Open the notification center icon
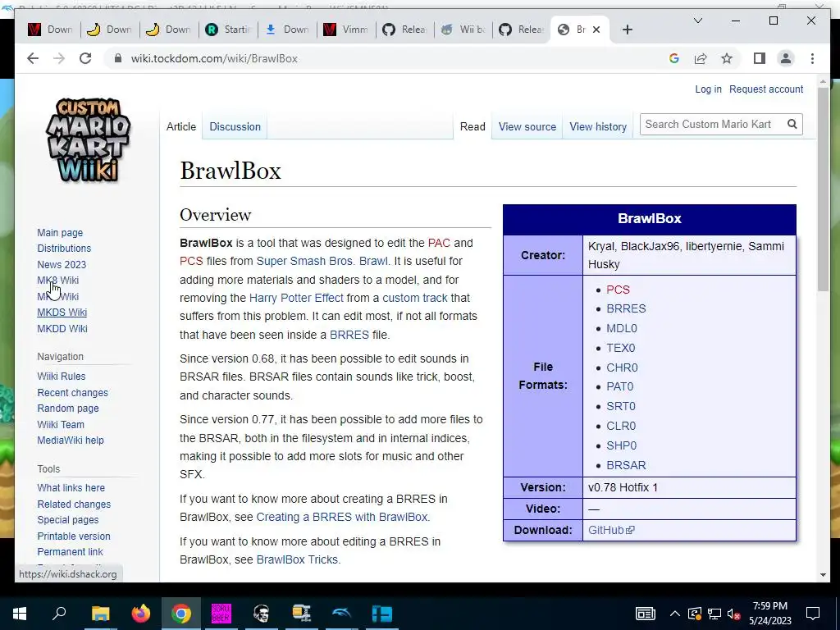Viewport: 840px width, 630px height. (813, 614)
